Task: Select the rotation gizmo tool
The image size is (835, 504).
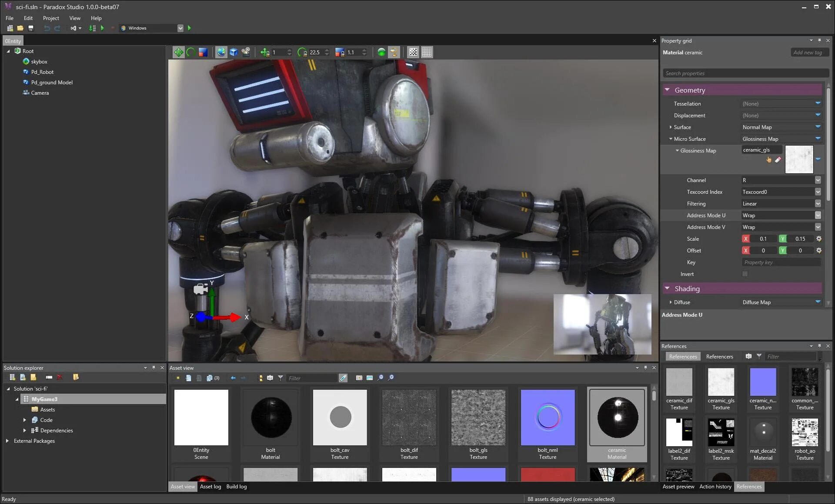Action: coord(190,53)
